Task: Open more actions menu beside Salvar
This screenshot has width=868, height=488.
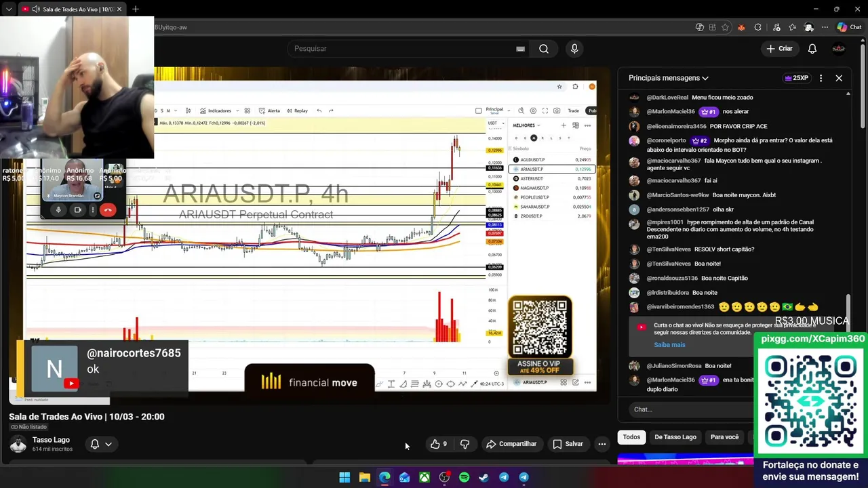Action: click(x=601, y=444)
